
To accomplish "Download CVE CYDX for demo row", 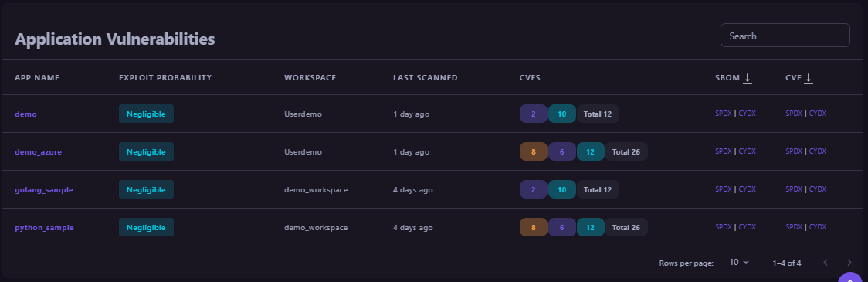I will [x=818, y=114].
